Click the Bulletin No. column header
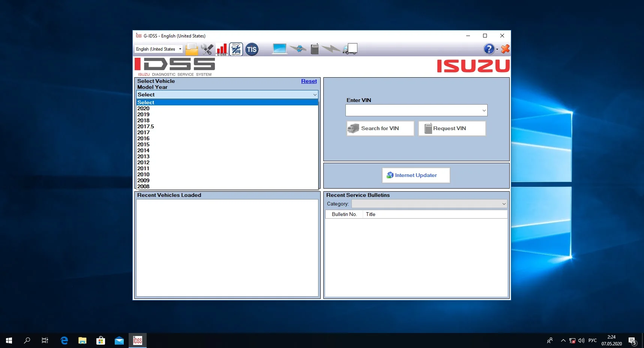The width and height of the screenshot is (644, 348). pyautogui.click(x=344, y=214)
